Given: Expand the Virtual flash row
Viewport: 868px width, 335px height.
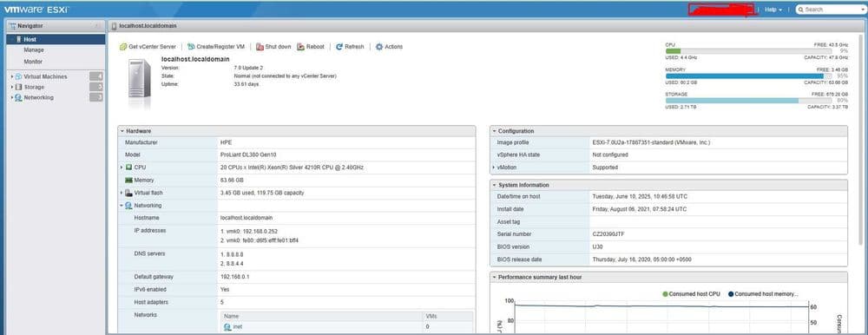Looking at the screenshot, I should pyautogui.click(x=122, y=193).
